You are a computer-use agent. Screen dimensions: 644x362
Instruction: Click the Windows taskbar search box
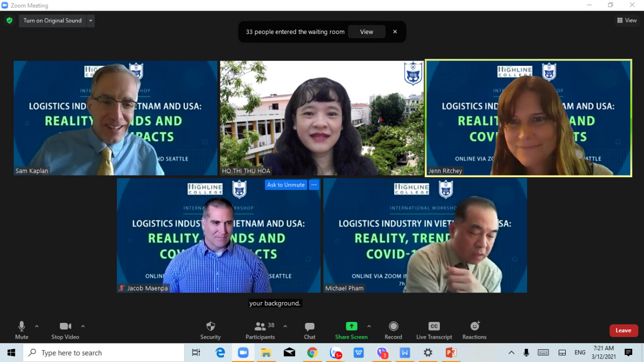click(x=104, y=353)
